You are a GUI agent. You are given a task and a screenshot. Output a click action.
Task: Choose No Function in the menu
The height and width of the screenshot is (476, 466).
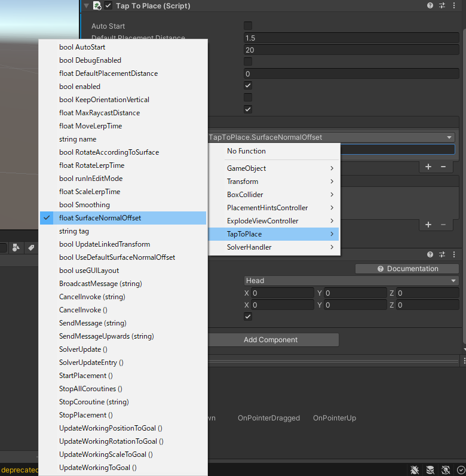[x=274, y=151]
